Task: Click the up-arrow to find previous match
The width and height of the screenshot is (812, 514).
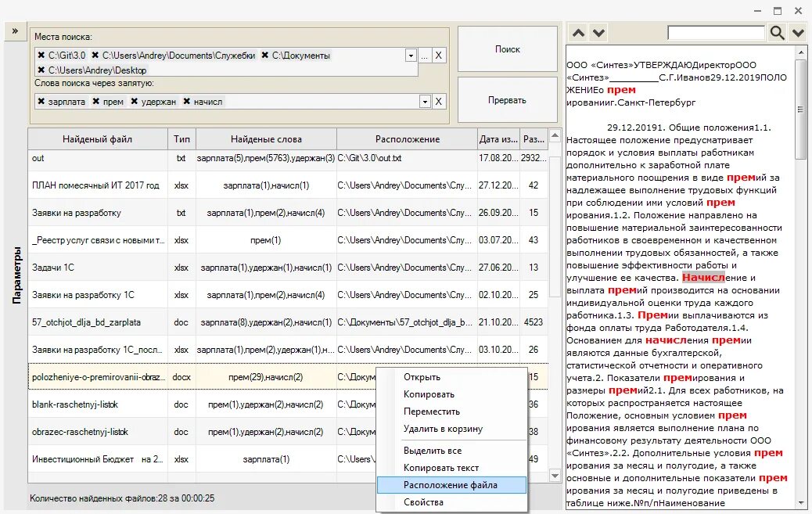Action: 578,33
